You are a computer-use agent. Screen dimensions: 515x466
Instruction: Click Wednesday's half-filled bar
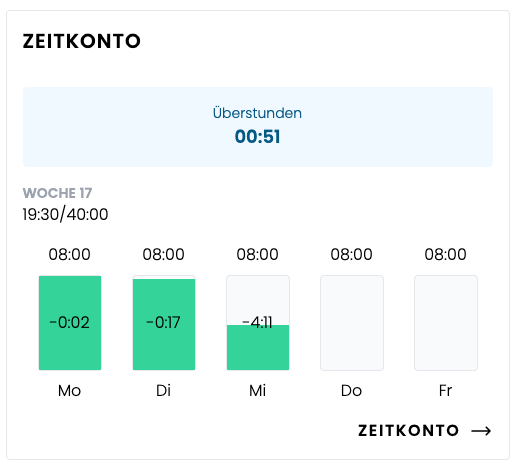[258, 323]
